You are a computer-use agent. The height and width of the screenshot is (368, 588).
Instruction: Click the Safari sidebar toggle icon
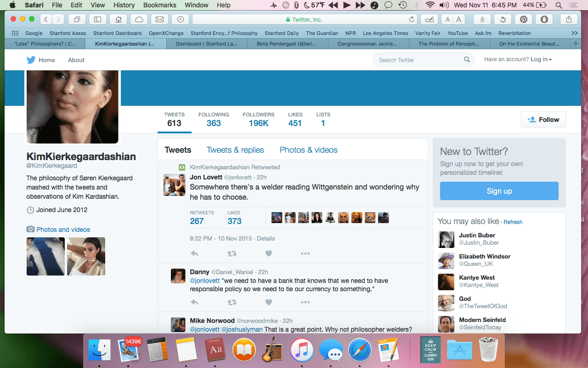pos(97,19)
